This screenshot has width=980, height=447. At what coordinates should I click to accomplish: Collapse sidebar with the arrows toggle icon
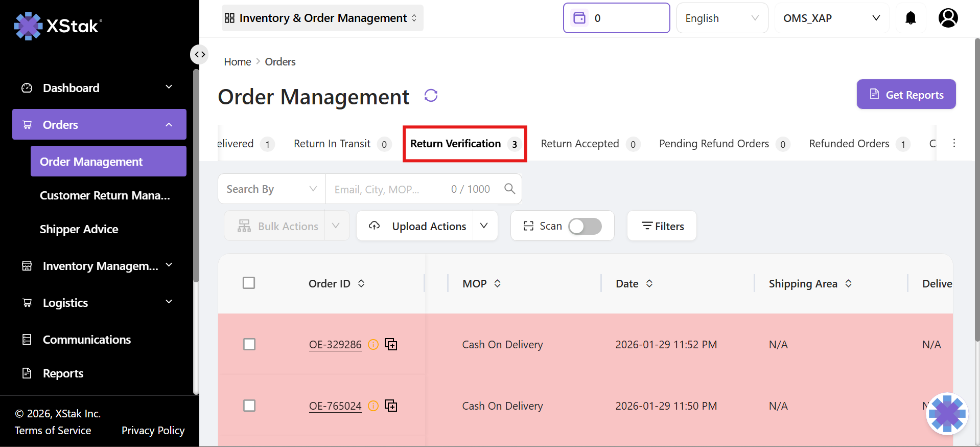[199, 54]
